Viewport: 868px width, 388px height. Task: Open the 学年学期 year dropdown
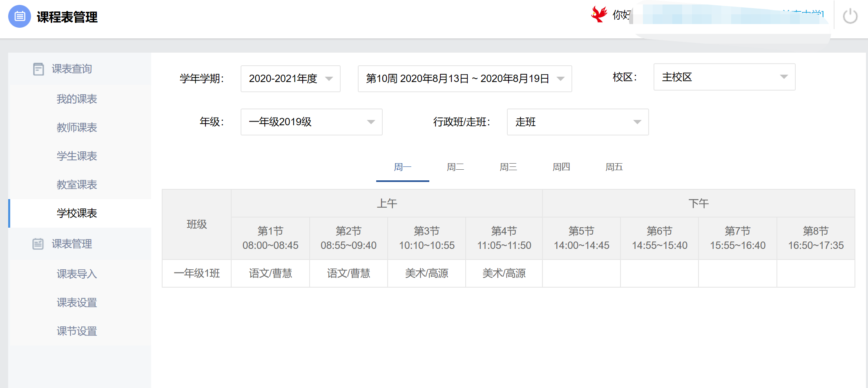[x=290, y=79]
